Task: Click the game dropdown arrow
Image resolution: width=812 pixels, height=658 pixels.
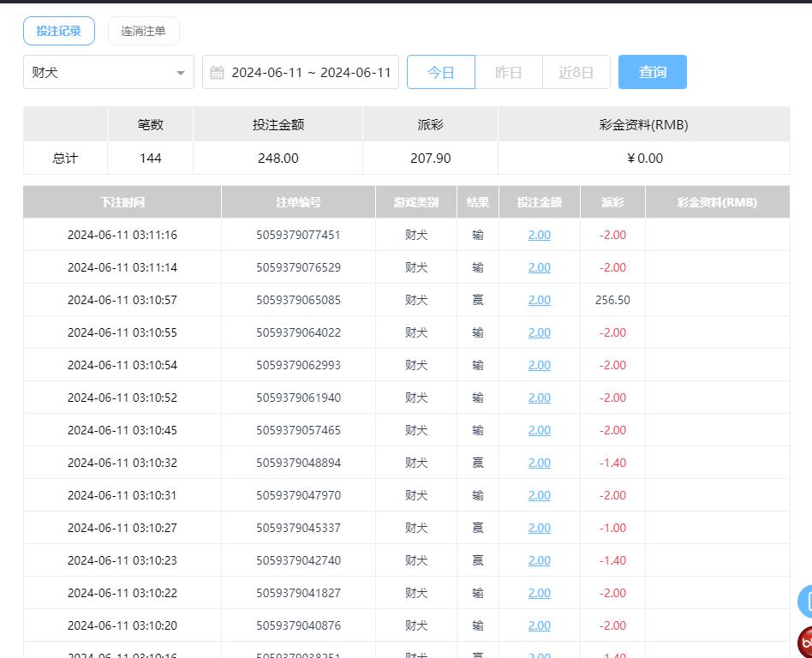Action: [181, 73]
